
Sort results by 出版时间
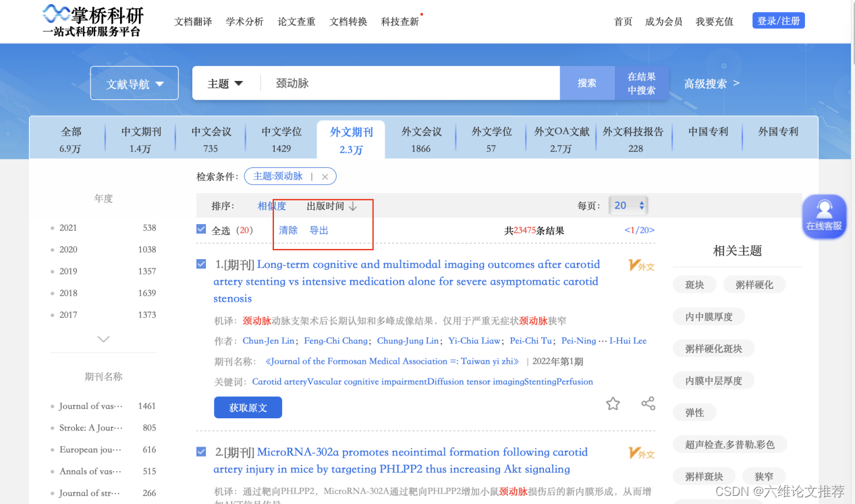pyautogui.click(x=325, y=206)
